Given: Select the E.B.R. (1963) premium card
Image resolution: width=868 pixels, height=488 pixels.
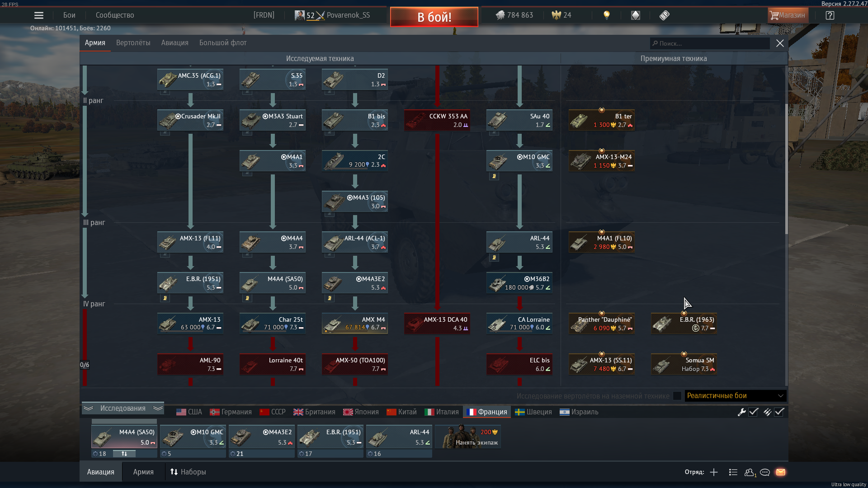Looking at the screenshot, I should [684, 324].
